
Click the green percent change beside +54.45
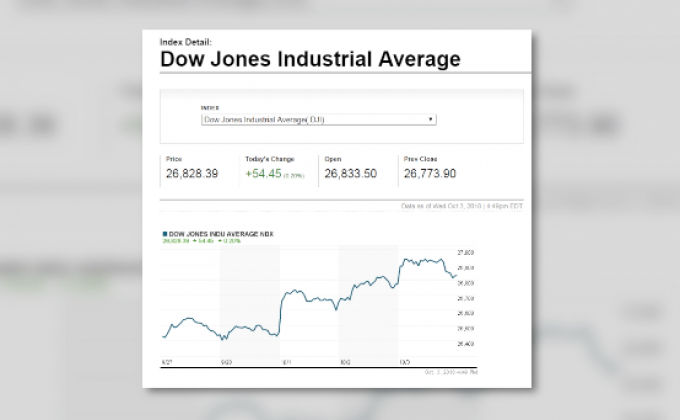tap(295, 175)
